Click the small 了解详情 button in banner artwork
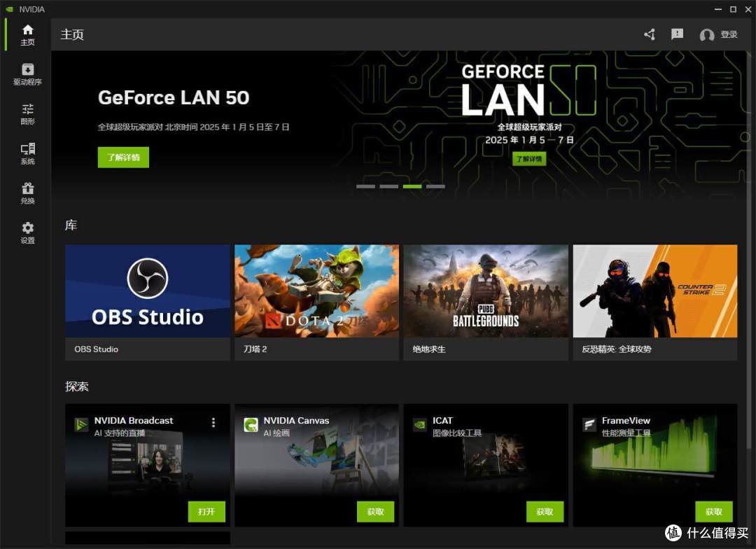Screen dimensions: 756x549 (529, 159)
